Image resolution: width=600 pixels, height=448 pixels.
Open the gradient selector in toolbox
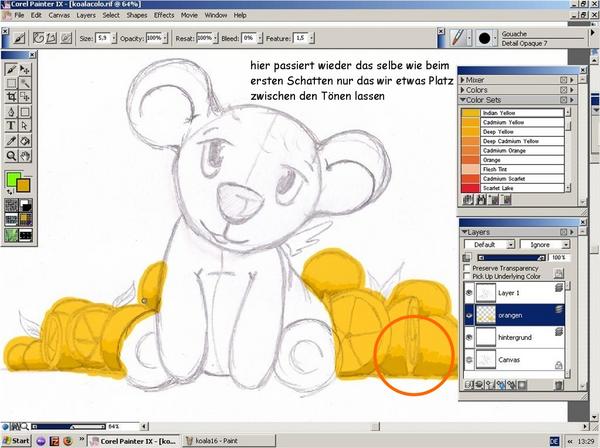(x=26, y=205)
